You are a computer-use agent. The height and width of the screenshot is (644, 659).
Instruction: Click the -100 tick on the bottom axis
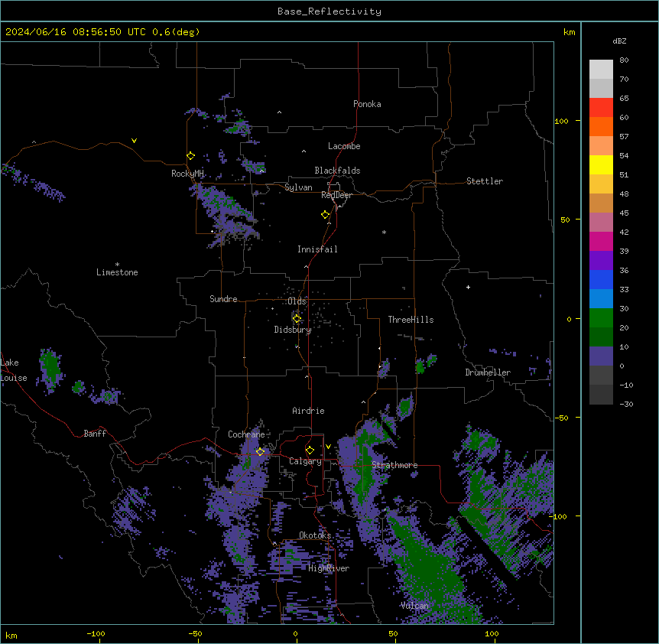tap(96, 633)
